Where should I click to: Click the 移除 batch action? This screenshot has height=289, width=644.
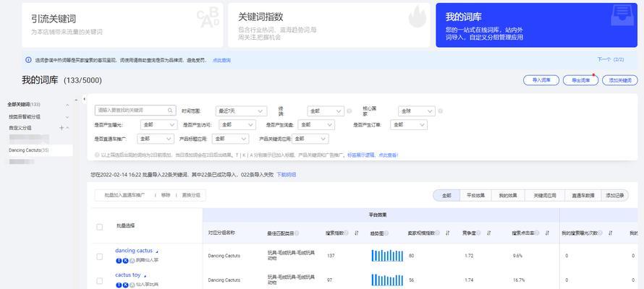(165, 196)
